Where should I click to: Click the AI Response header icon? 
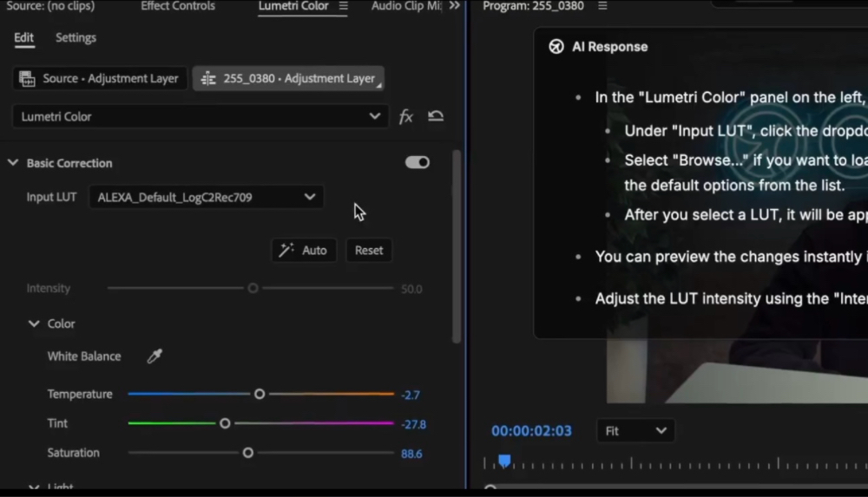click(x=556, y=47)
